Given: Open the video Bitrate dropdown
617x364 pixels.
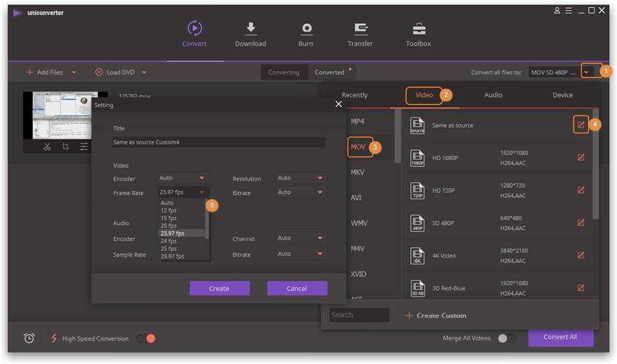Looking at the screenshot, I should (x=301, y=192).
